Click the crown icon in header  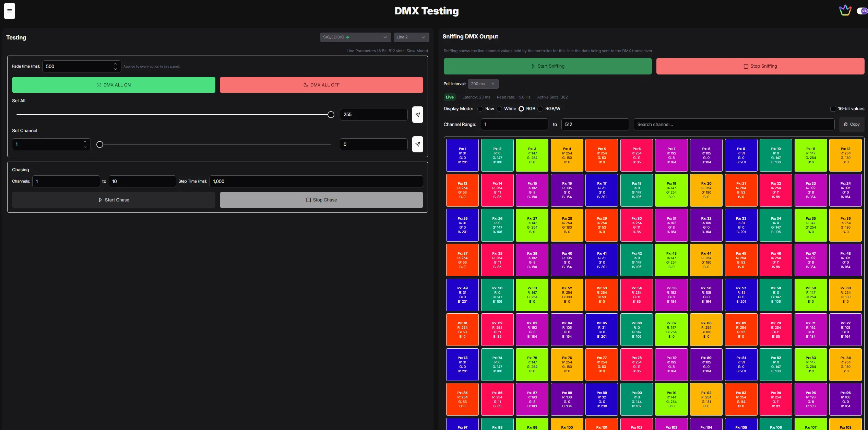[x=845, y=11]
